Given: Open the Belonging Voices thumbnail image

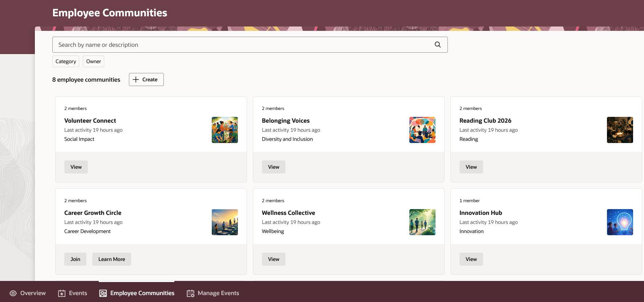Looking at the screenshot, I should tap(422, 130).
